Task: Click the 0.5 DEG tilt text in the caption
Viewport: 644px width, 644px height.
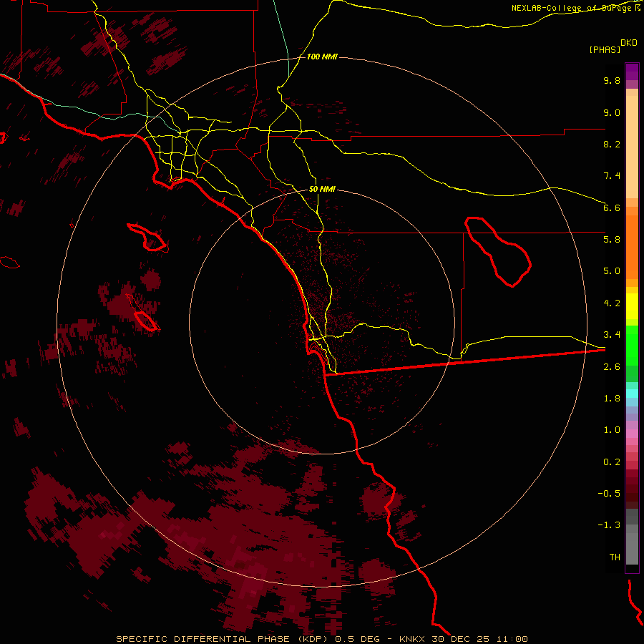Action: pyautogui.click(x=357, y=639)
